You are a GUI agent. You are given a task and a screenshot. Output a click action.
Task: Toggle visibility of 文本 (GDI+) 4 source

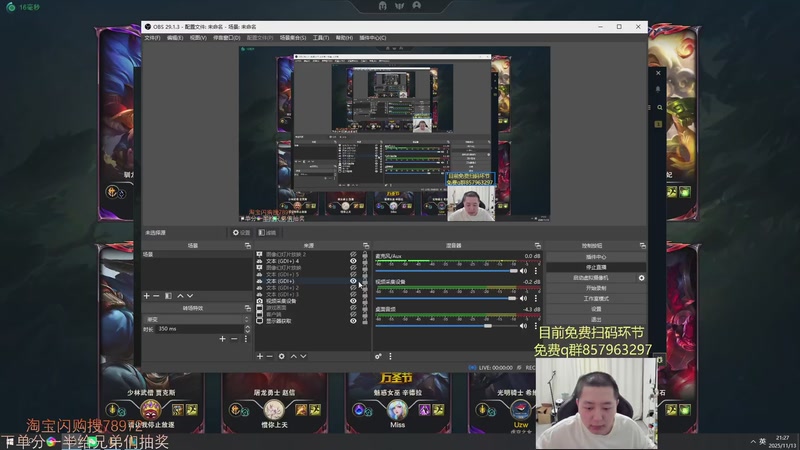click(353, 261)
